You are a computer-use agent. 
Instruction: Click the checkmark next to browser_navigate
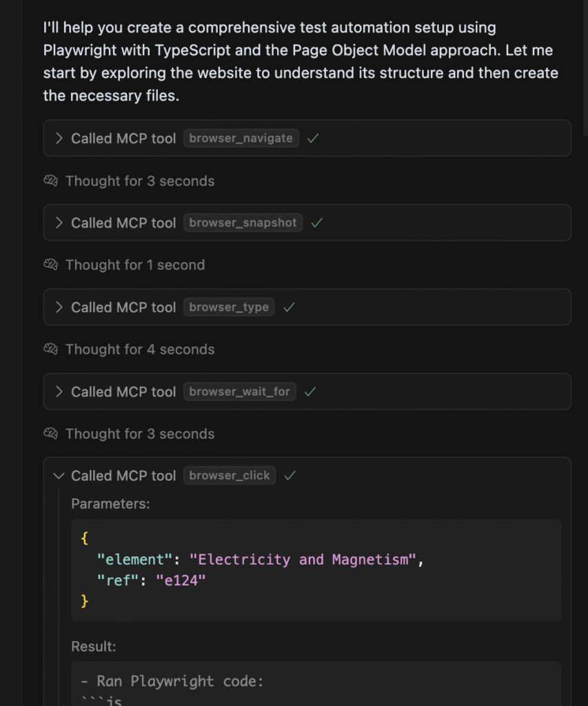[x=313, y=139]
